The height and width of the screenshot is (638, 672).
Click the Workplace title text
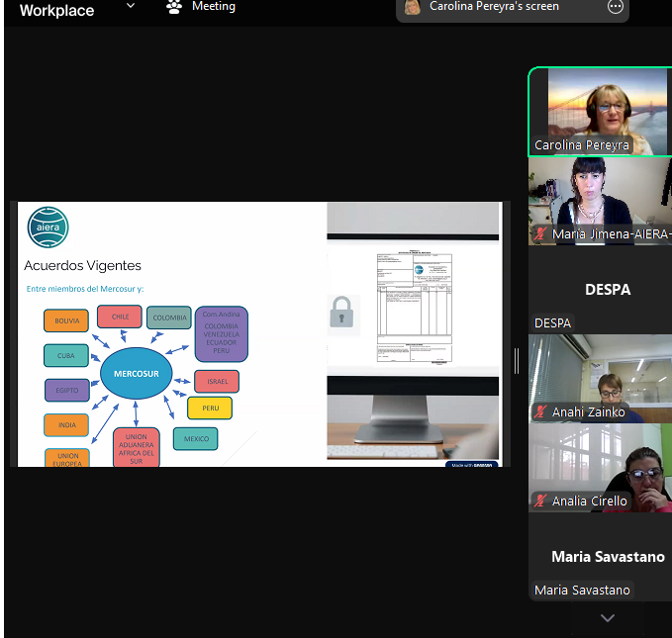pos(56,10)
